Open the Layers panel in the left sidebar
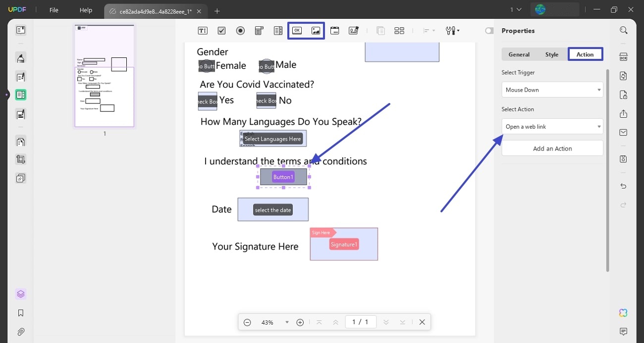Viewport: 644px width, 343px height. (x=20, y=294)
